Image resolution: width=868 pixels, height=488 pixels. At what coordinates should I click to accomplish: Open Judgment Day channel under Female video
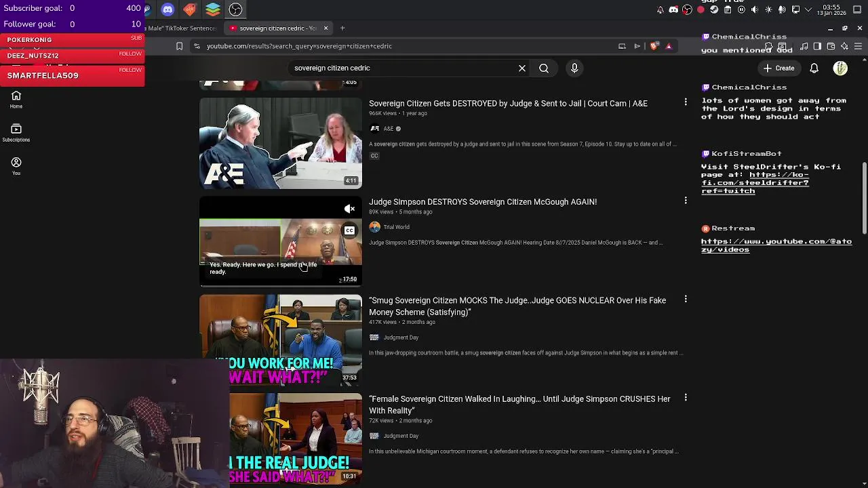[x=401, y=436]
